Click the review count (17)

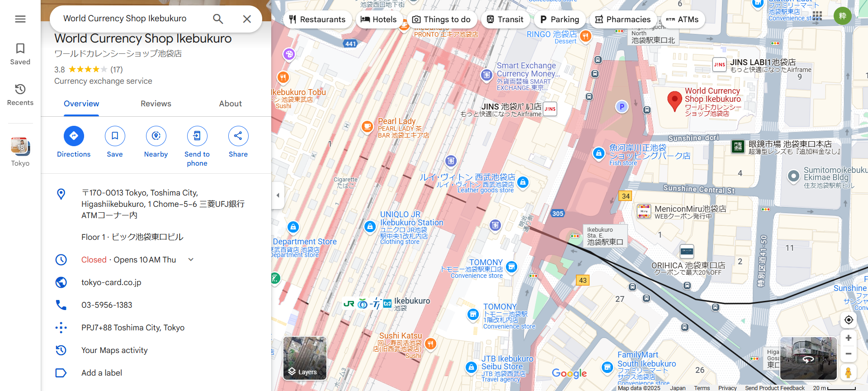[x=117, y=69]
